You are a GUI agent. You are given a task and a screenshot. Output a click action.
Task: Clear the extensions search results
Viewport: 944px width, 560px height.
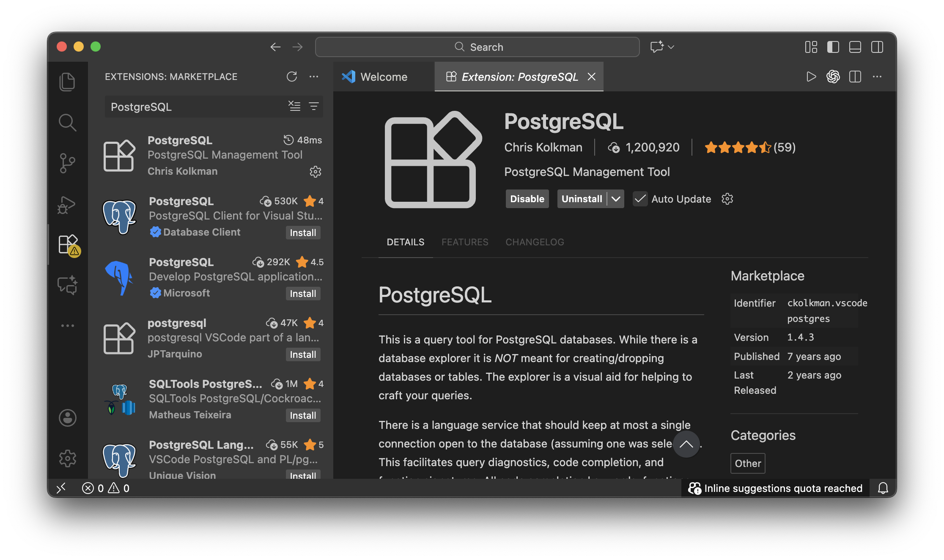(294, 106)
